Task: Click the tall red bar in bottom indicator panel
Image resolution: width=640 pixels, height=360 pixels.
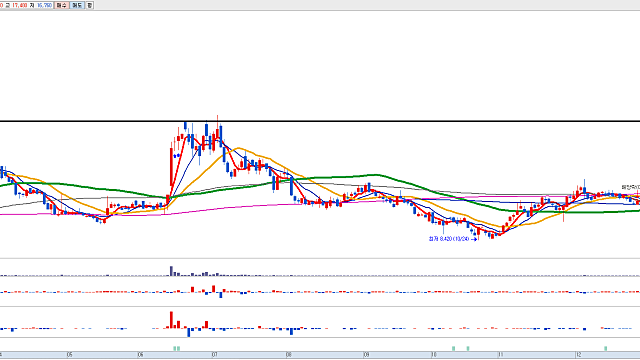Action: (171, 320)
